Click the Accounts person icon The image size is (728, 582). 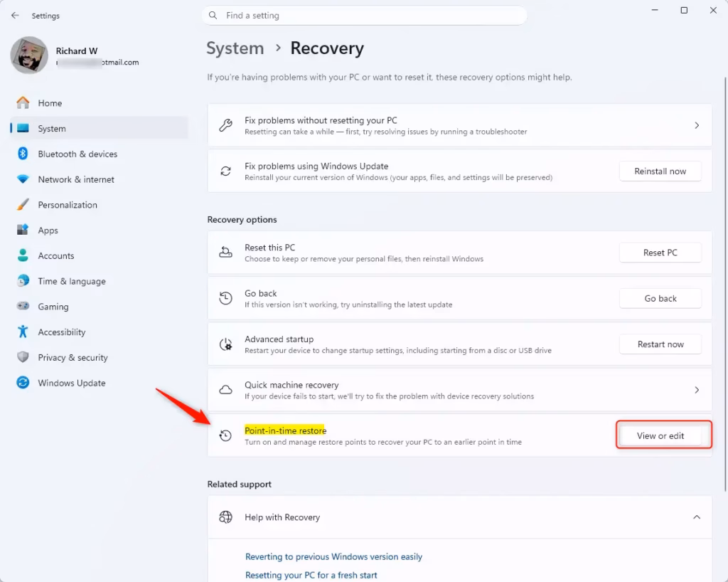[23, 255]
